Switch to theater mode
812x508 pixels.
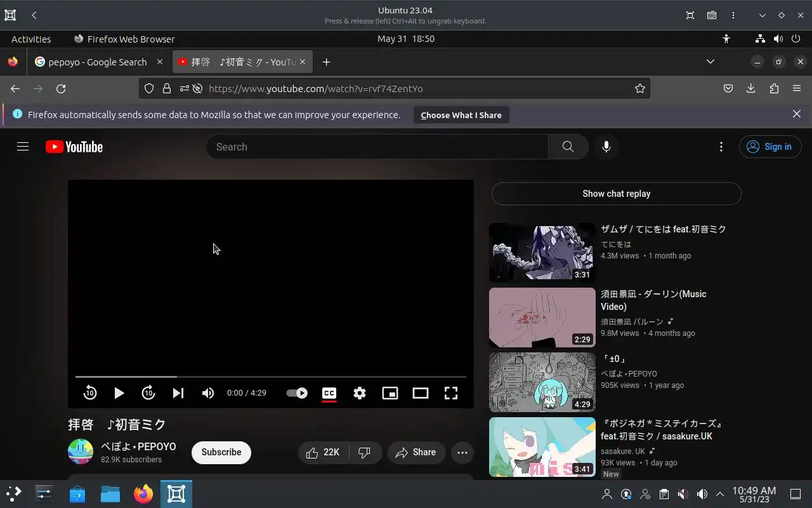[x=420, y=393]
